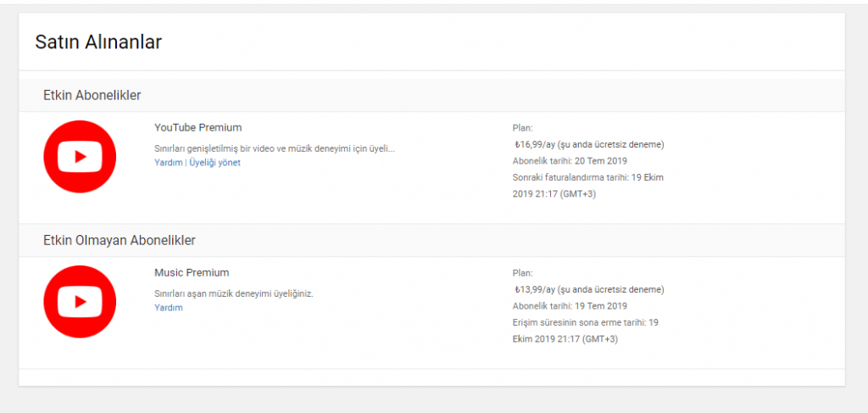Select the Music Premium title text
Image resolution: width=868 pixels, height=413 pixels.
[x=192, y=272]
